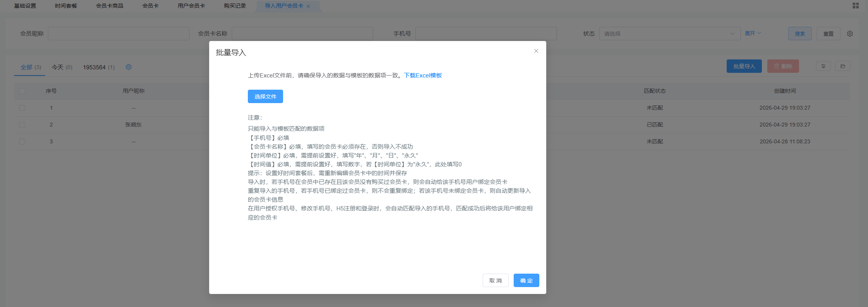Check the checkbox for row 2 张晓东
The width and height of the screenshot is (868, 307).
pos(22,125)
